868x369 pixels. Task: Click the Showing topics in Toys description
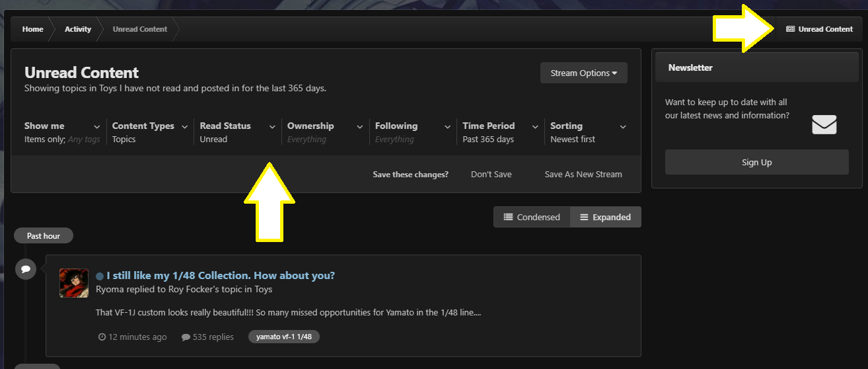[175, 88]
